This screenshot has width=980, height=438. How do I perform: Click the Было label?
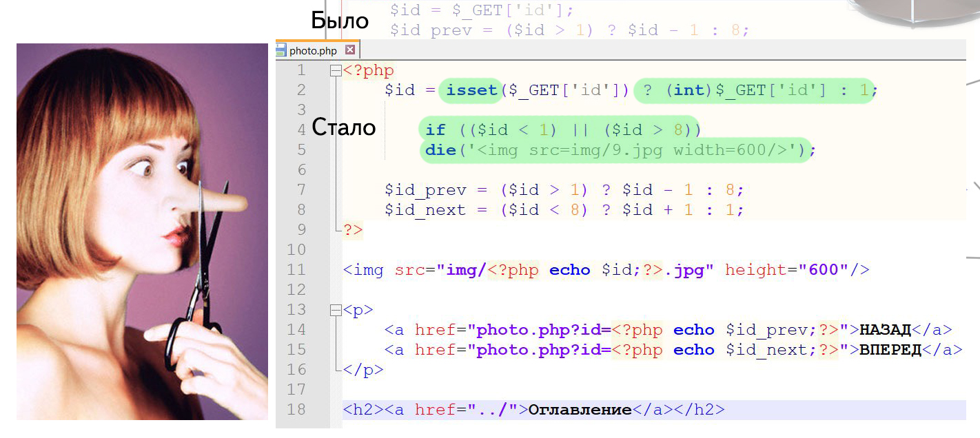pos(340,21)
